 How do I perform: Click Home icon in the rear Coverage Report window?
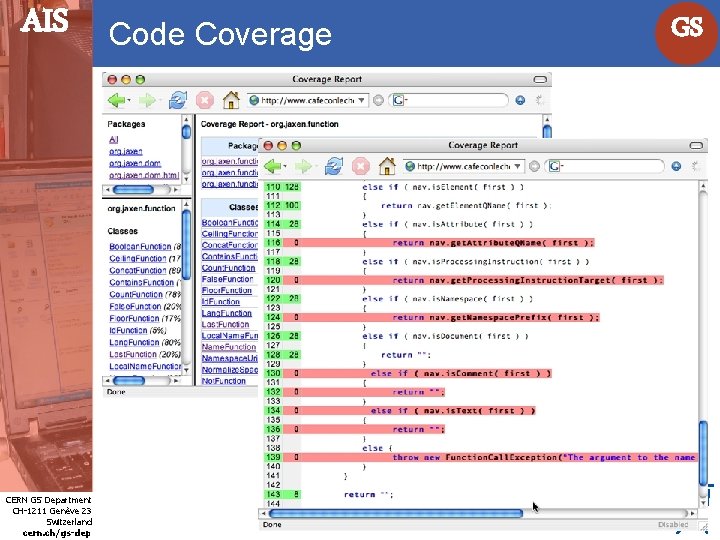pyautogui.click(x=231, y=100)
